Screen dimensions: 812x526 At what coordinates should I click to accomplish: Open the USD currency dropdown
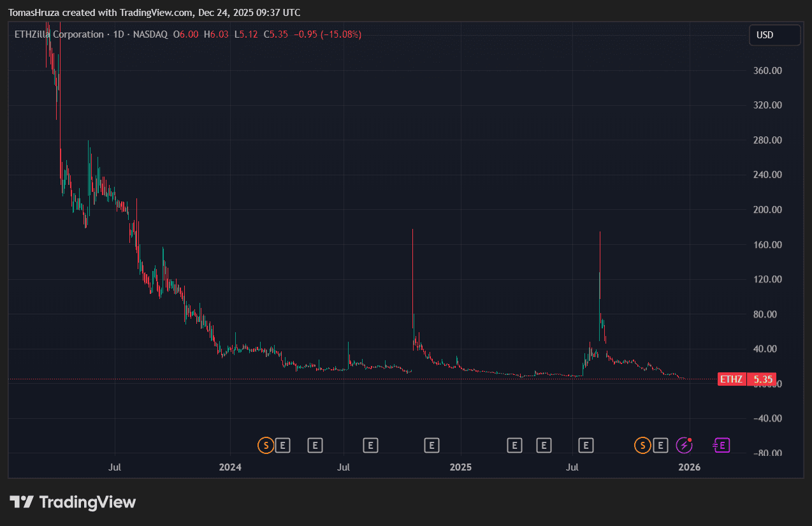(774, 35)
